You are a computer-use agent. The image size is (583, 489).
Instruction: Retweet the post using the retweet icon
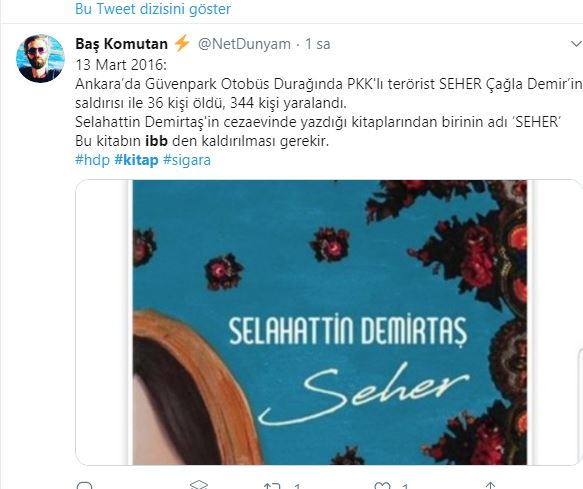[272, 486]
